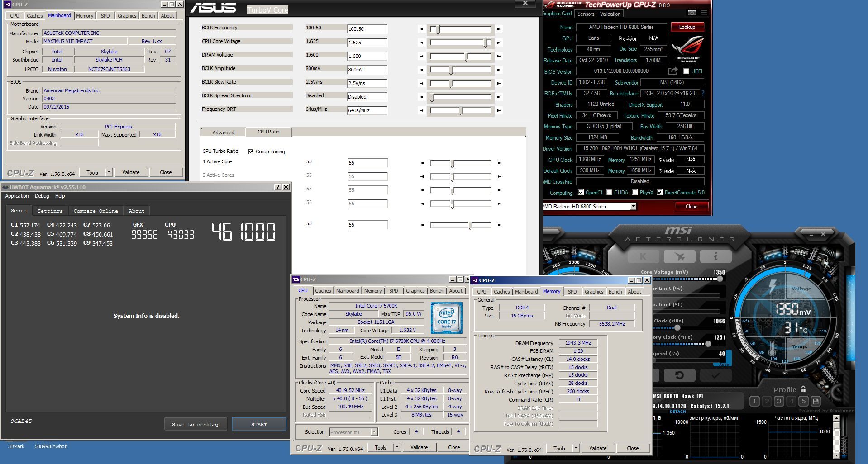The width and height of the screenshot is (868, 464).
Task: Open the Advanced tab in TurboV
Action: click(x=223, y=133)
